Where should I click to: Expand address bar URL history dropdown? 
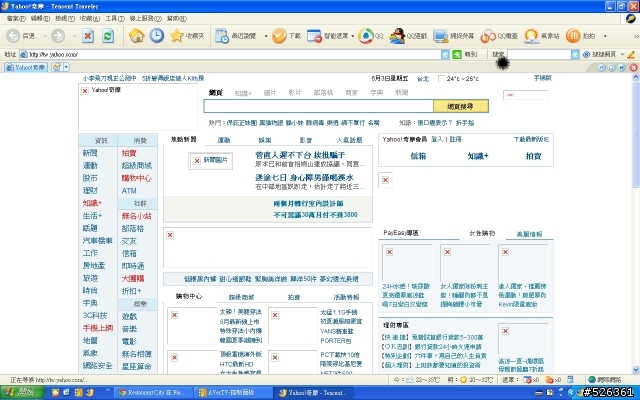(x=445, y=54)
